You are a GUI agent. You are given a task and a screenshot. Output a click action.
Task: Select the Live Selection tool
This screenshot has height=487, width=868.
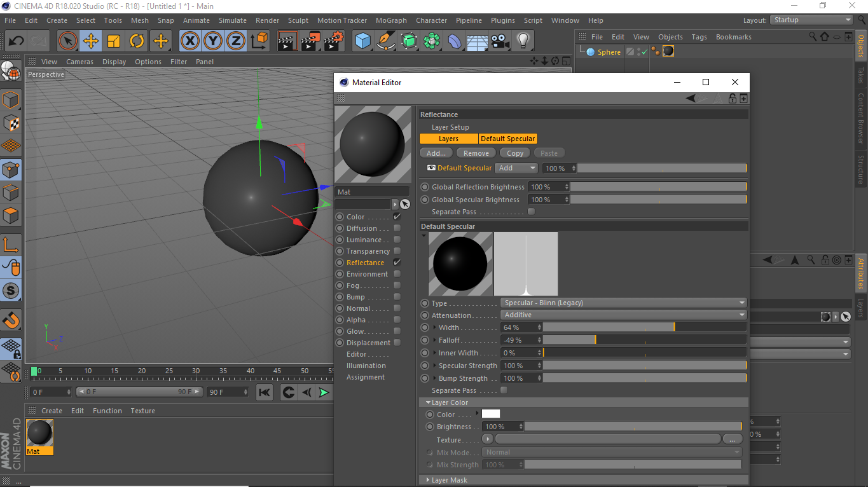(68, 41)
